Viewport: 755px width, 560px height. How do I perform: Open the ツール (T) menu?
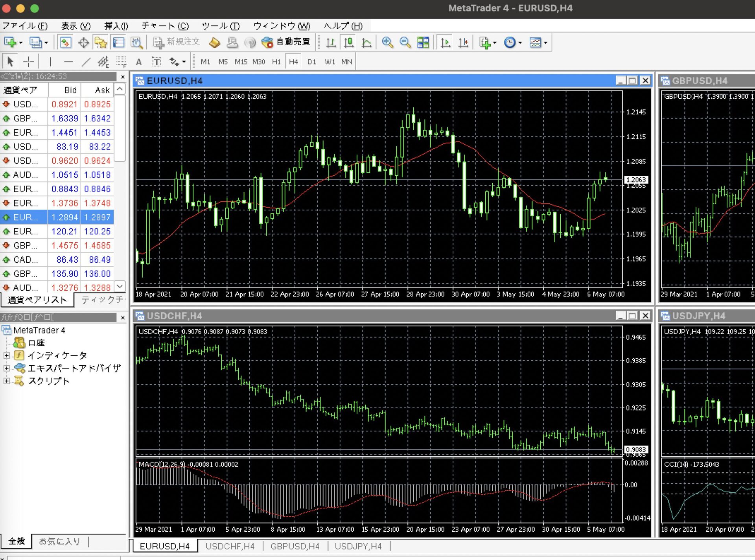(221, 26)
